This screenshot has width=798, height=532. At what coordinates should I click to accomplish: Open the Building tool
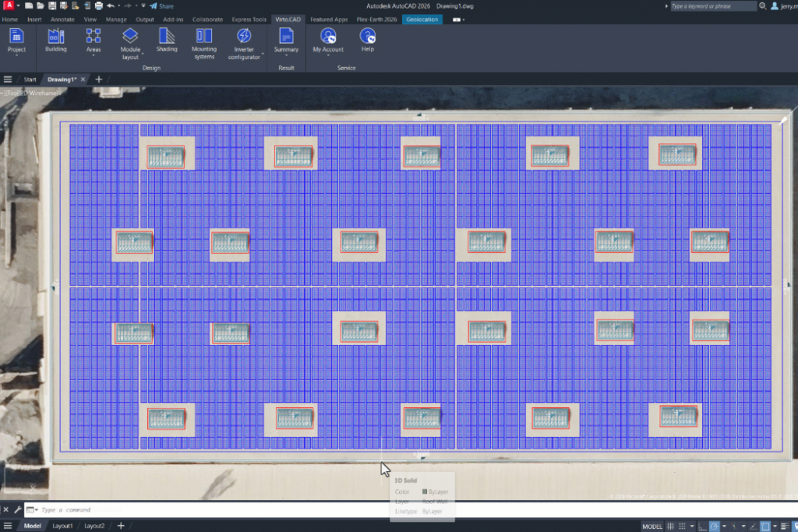click(x=56, y=41)
